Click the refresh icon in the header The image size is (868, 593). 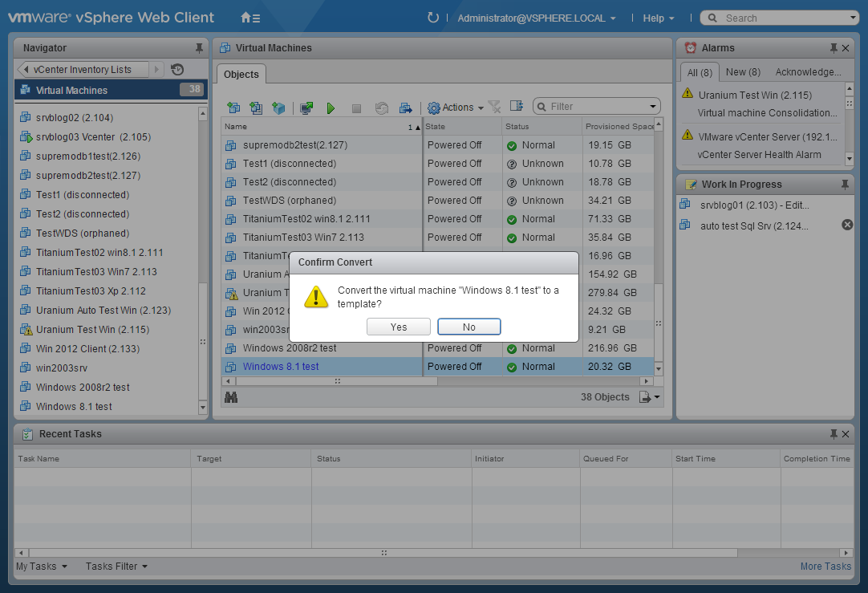[x=433, y=18]
